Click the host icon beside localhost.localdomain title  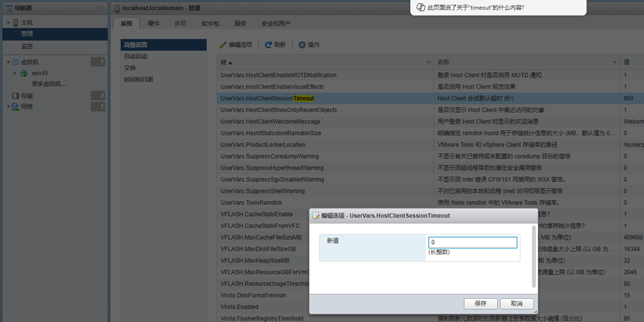(x=117, y=8)
